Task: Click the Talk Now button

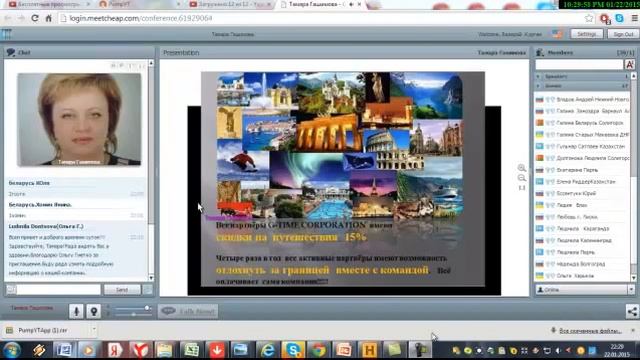Action: point(188,311)
